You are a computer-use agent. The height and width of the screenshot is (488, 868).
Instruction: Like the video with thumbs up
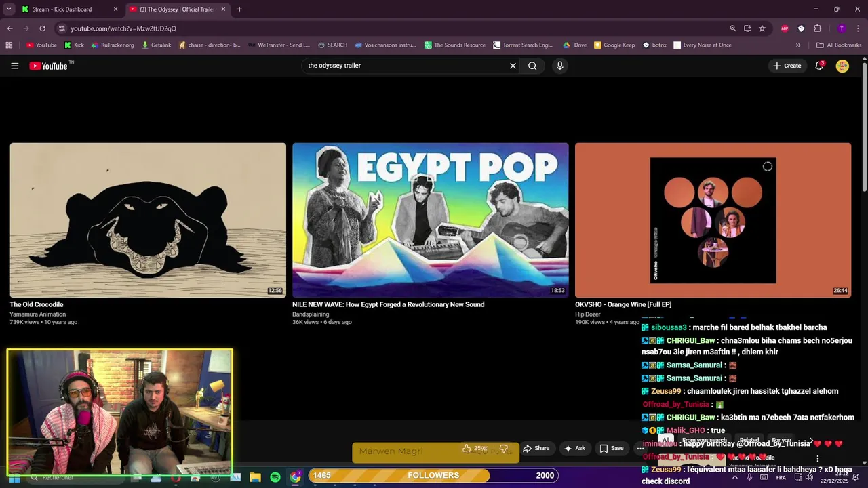[x=475, y=448]
